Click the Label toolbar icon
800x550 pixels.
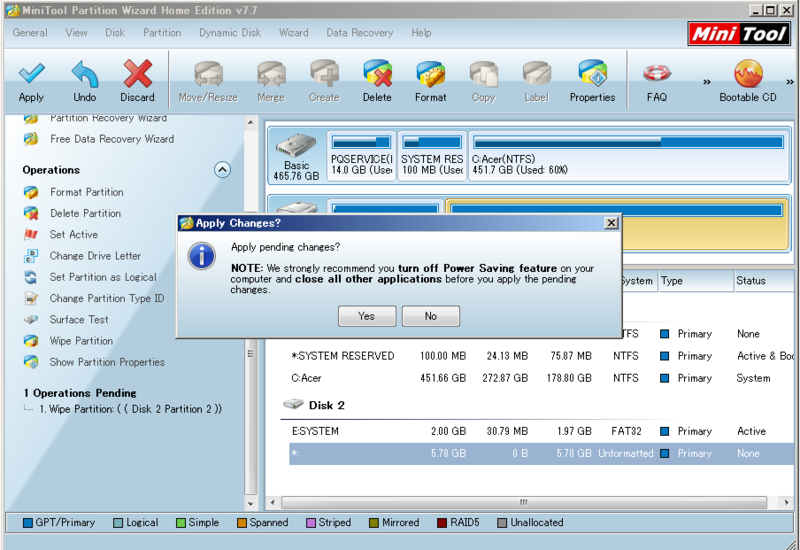point(537,74)
